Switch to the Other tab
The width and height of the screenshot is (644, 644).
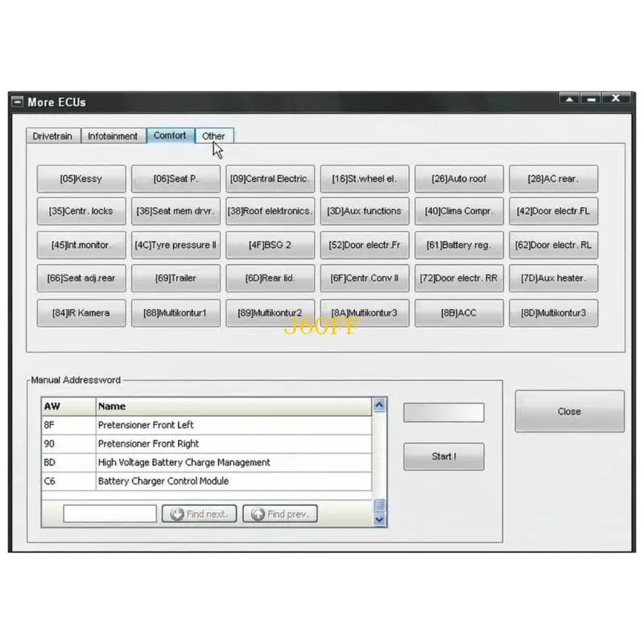point(214,136)
